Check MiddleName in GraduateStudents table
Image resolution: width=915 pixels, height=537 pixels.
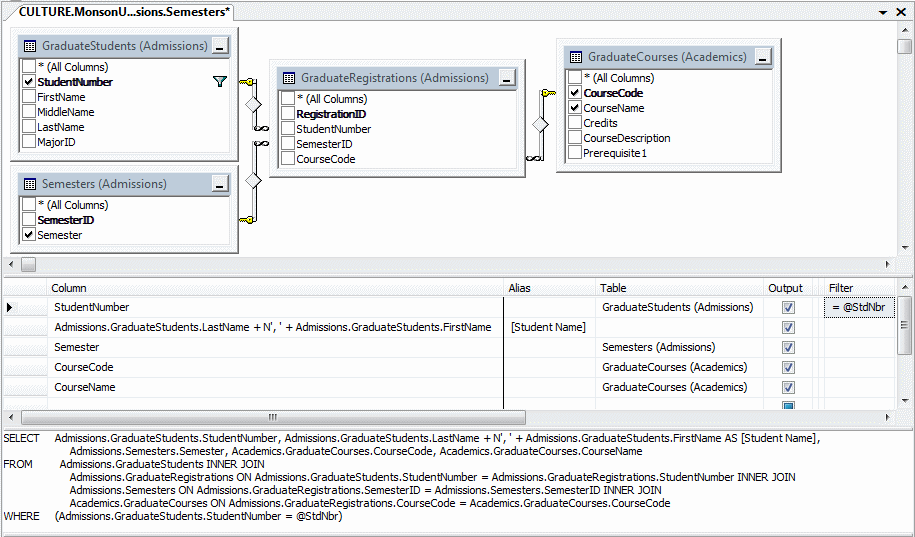coord(29,112)
